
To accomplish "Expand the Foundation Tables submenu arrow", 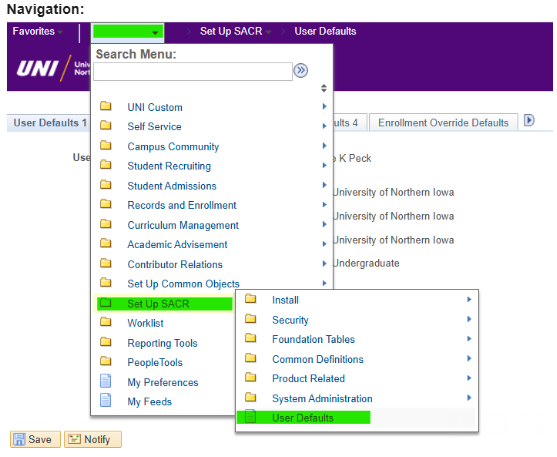I will [x=469, y=339].
